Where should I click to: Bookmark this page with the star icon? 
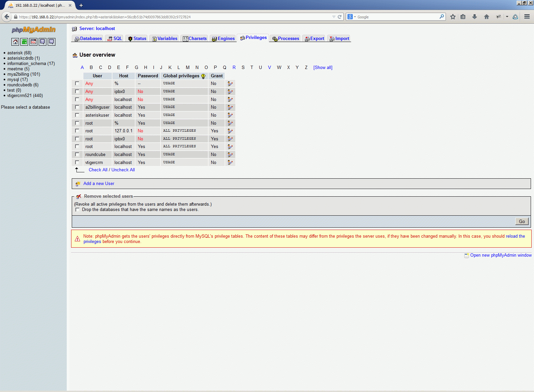tap(453, 17)
